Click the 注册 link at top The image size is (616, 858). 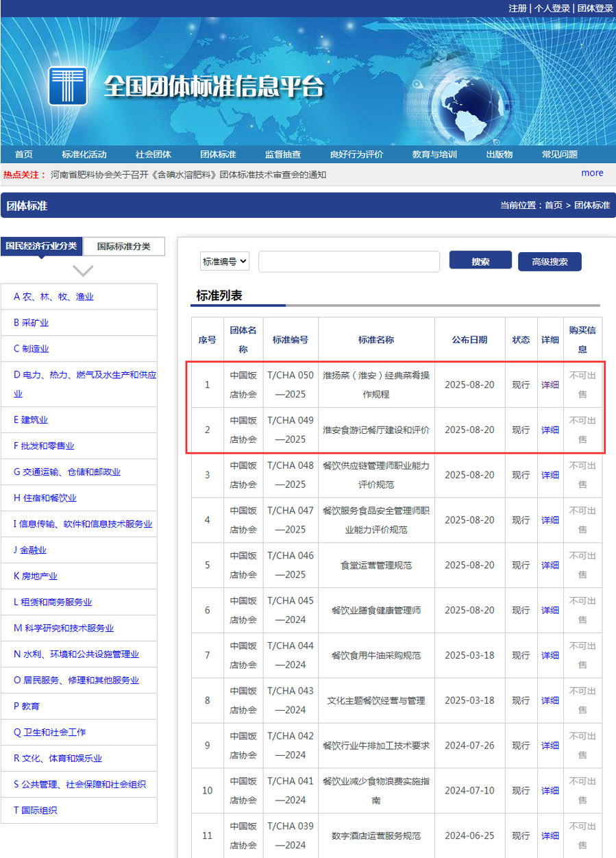click(517, 8)
